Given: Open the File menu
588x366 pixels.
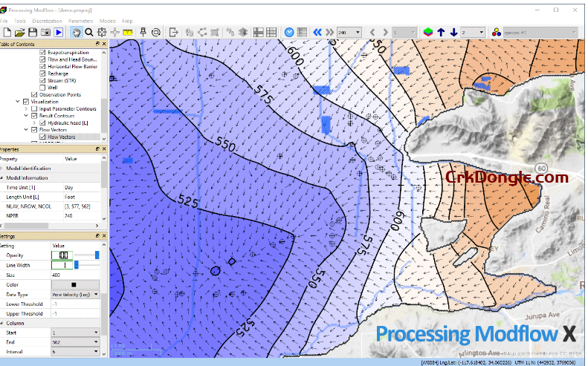Looking at the screenshot, I should [x=4, y=21].
